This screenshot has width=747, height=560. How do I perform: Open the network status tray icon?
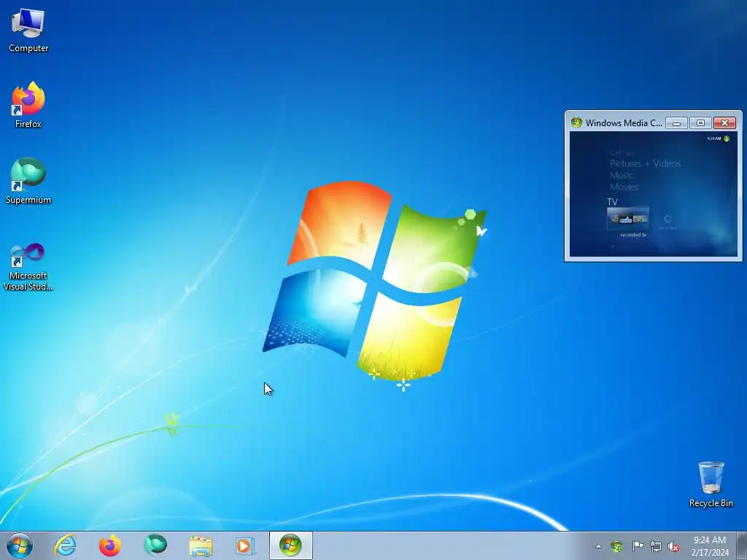tap(656, 547)
